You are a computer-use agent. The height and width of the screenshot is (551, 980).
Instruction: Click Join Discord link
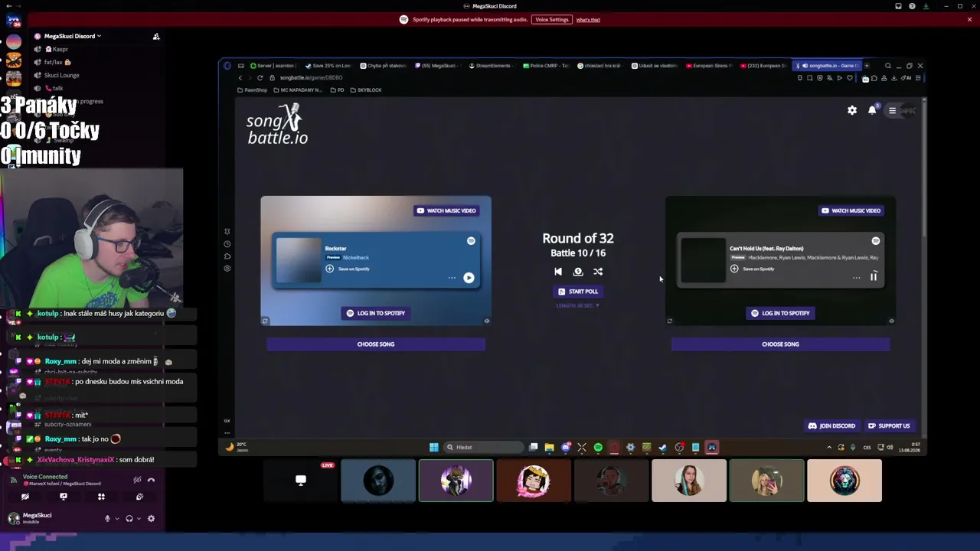click(x=831, y=426)
